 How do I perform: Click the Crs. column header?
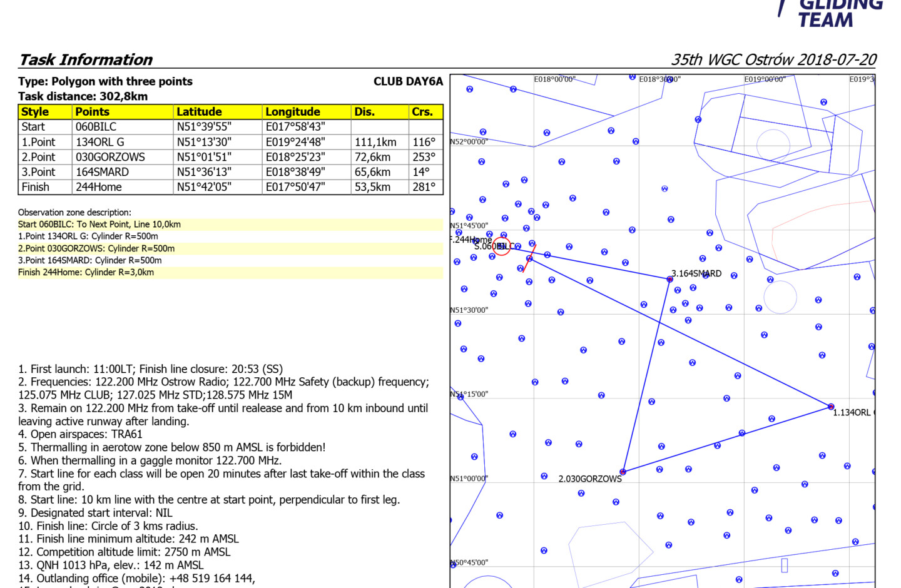click(422, 112)
